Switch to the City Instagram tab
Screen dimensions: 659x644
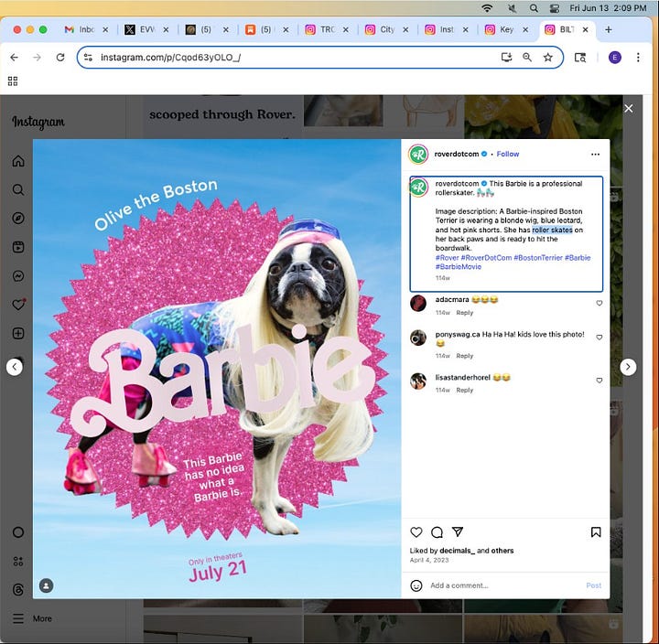[386, 29]
